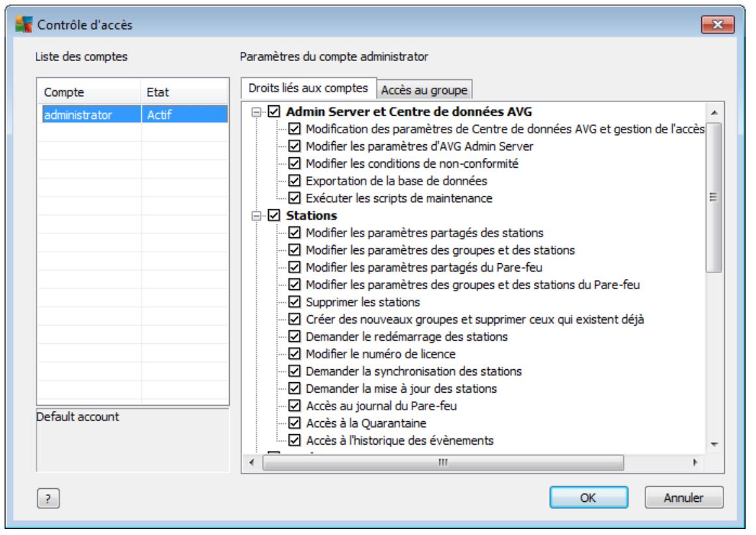756x535 pixels.
Task: Toggle Demander la synchronisation des stations checkbox
Action: pos(295,372)
